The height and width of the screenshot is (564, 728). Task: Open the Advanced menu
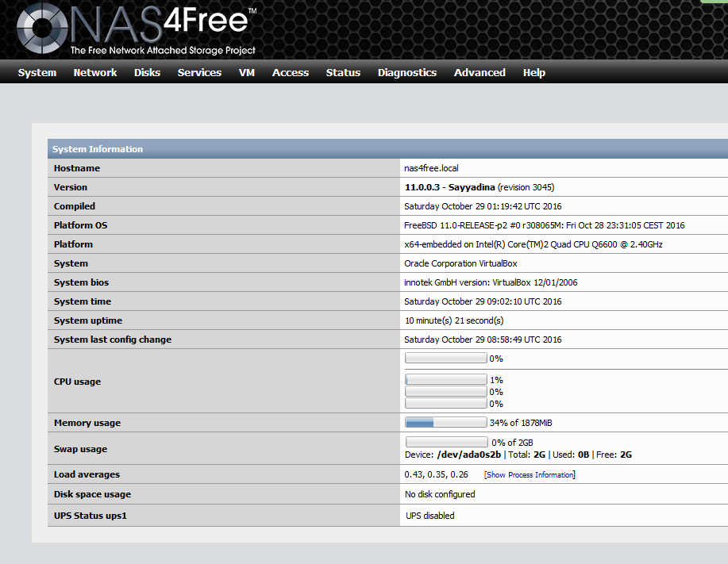(x=480, y=72)
